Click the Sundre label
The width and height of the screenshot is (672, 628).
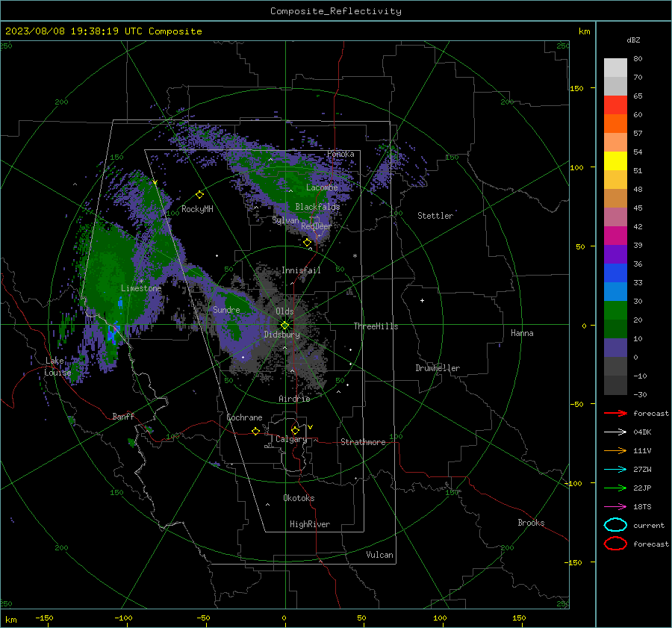tap(226, 309)
